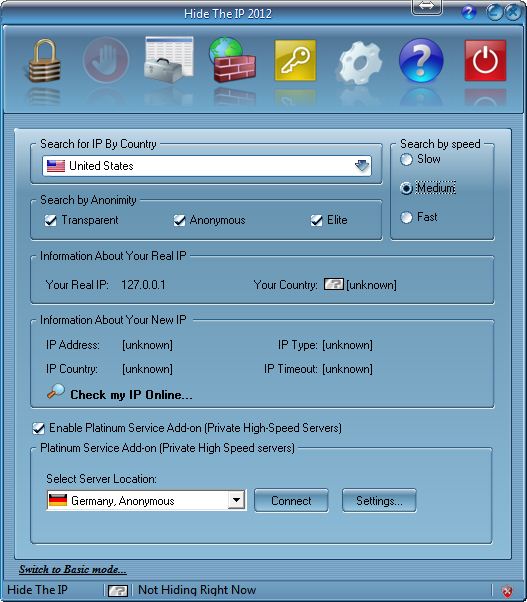This screenshot has width=527, height=602.
Task: Click the magnifier next to Check my IP
Action: (x=56, y=392)
